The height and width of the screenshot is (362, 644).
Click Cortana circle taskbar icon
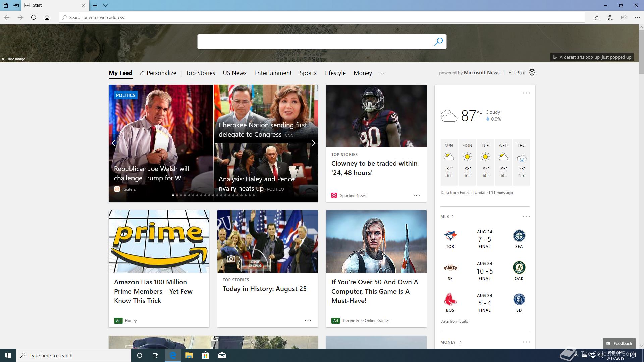pyautogui.click(x=140, y=355)
